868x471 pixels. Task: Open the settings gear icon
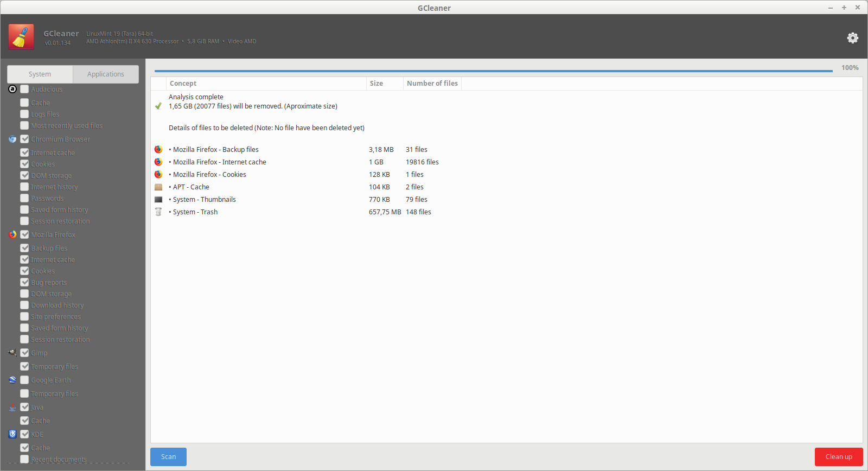853,37
